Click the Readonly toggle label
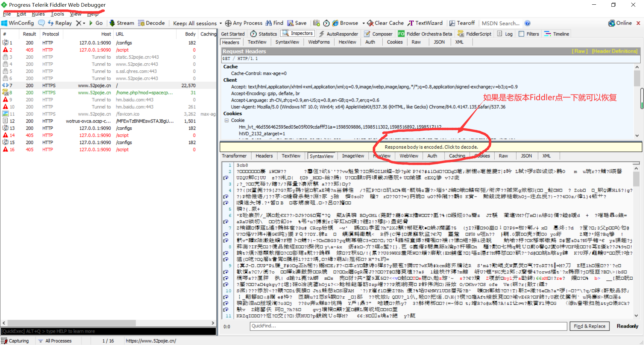 point(627,326)
